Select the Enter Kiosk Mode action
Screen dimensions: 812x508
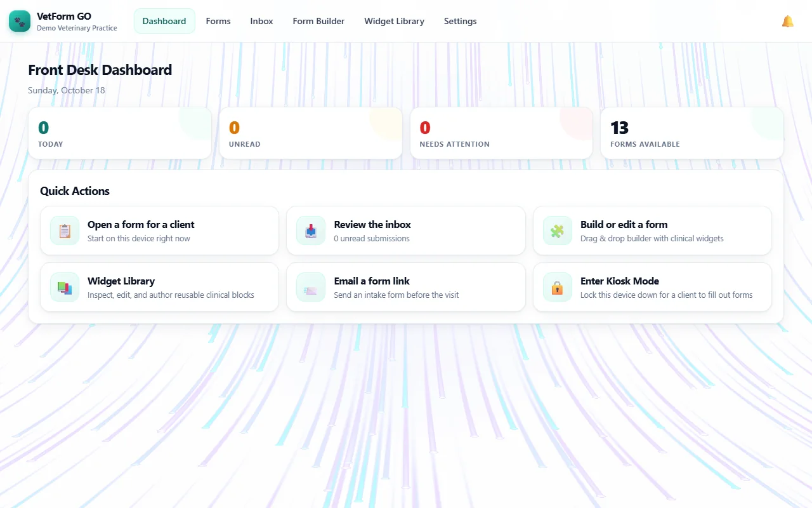(x=652, y=287)
